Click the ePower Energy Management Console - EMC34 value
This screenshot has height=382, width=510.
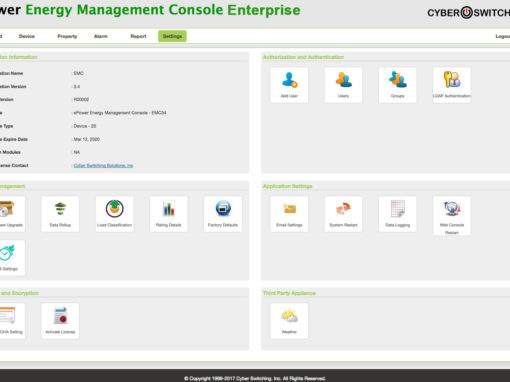click(x=120, y=113)
